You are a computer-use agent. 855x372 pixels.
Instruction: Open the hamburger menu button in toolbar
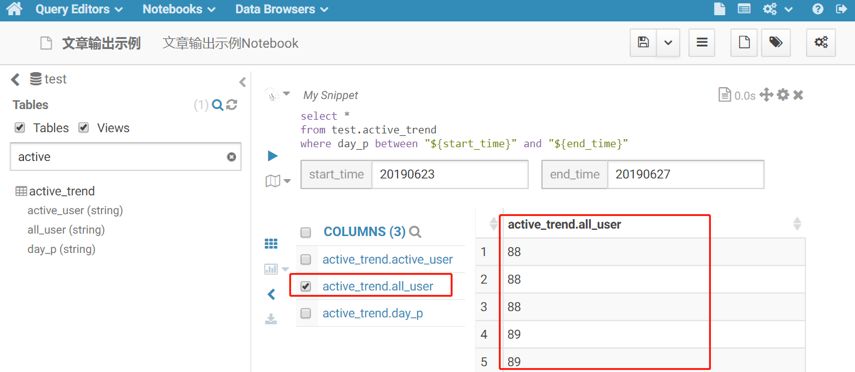point(702,43)
